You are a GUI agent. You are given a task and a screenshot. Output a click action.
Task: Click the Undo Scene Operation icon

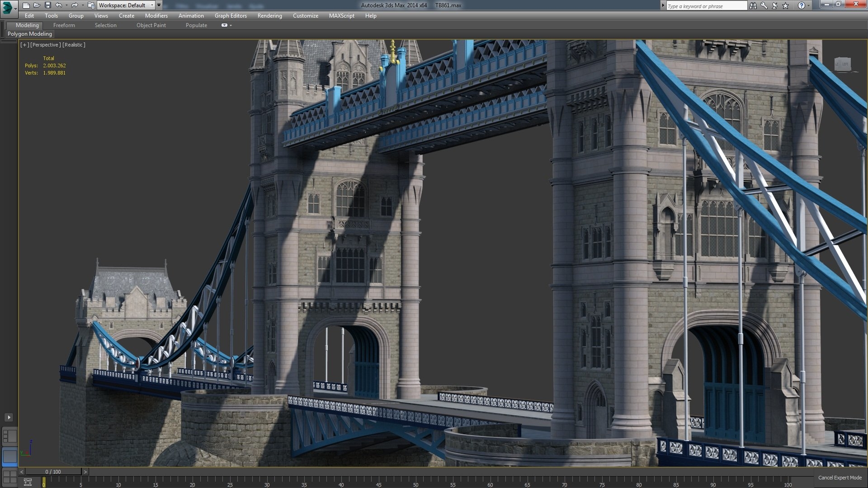pyautogui.click(x=58, y=5)
